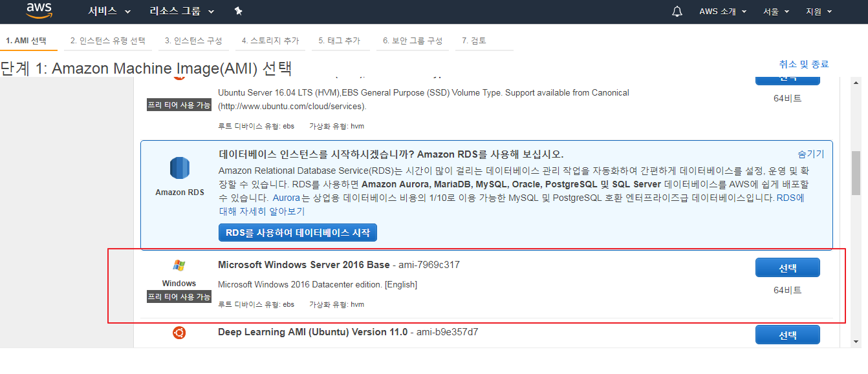Open the notifications bell icon

677,12
